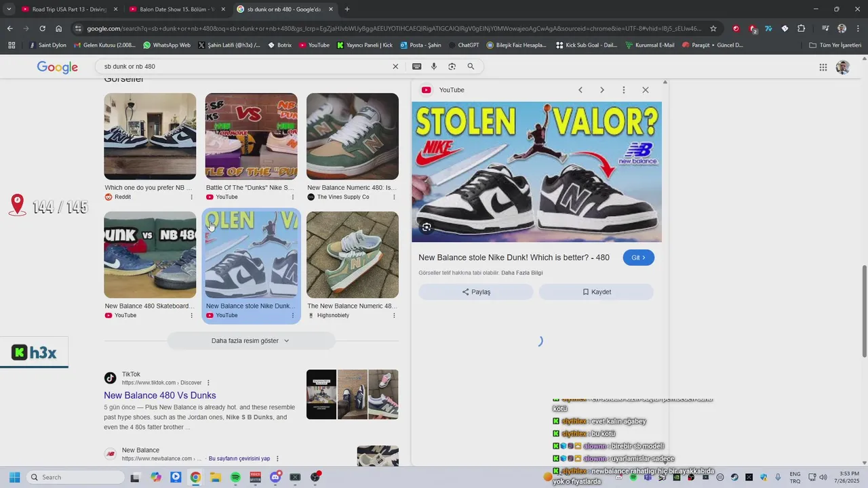Close the sb dunk or nb 480 tab
This screenshot has height=488, width=868.
coord(331,9)
